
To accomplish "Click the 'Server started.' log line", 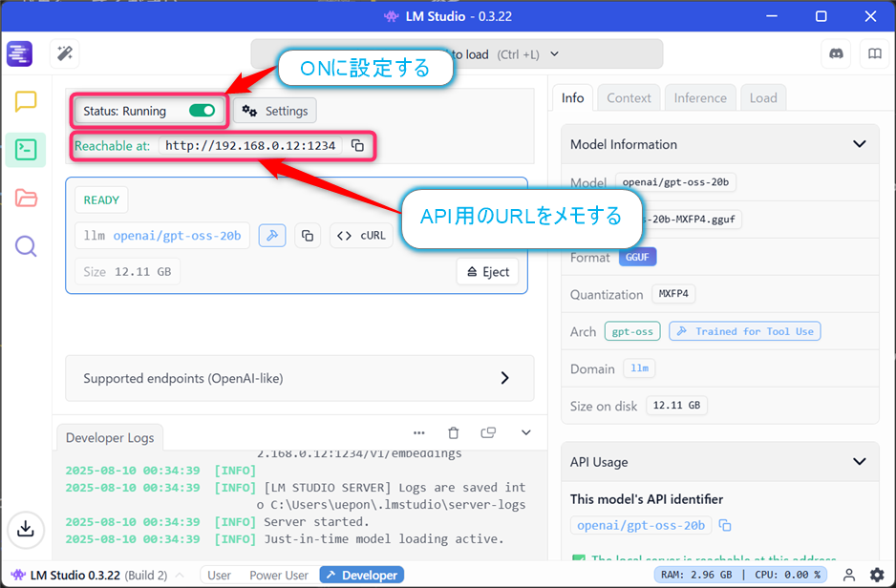I will [316, 522].
